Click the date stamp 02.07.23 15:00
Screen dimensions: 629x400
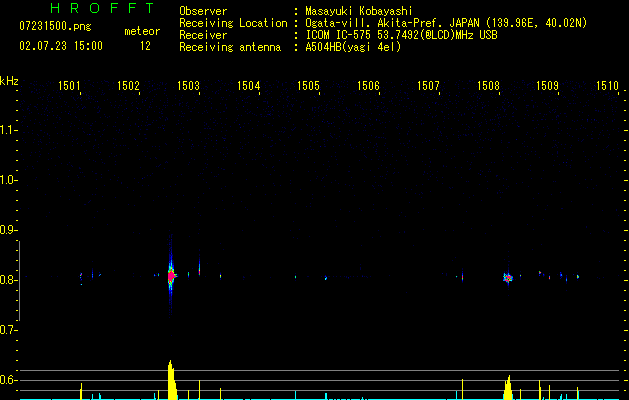[x=61, y=46]
